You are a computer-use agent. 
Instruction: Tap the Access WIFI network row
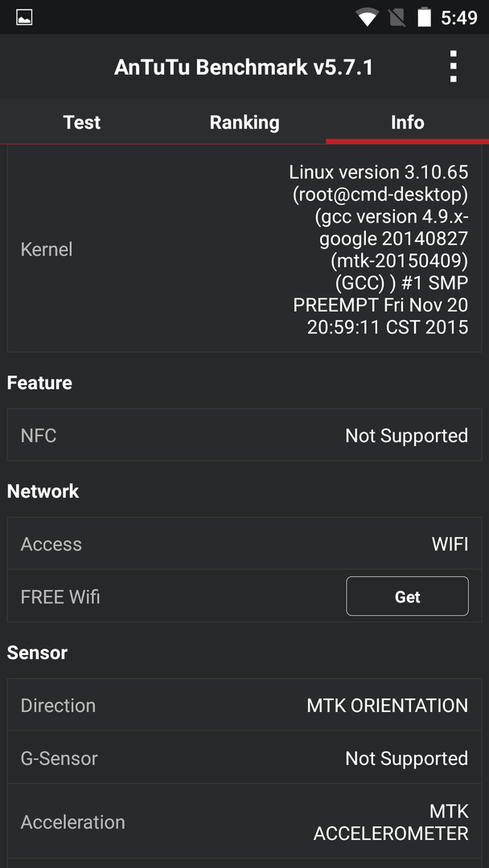click(244, 543)
